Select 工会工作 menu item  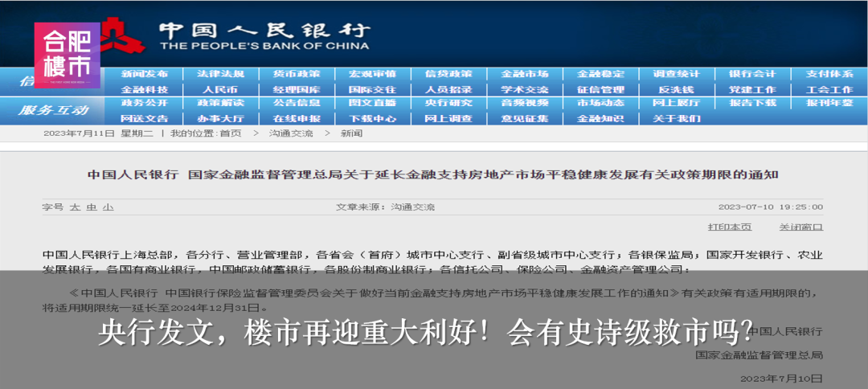(829, 90)
